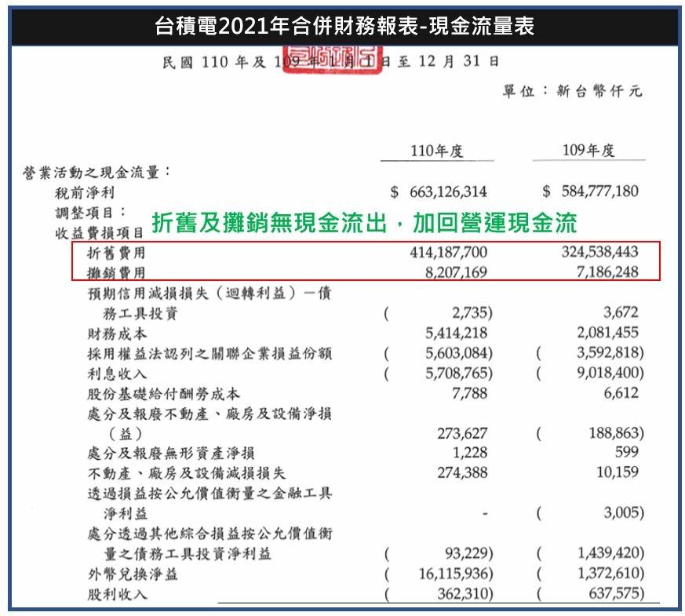The height and width of the screenshot is (616, 685).
Task: Select the value 3,005
Action: 621,512
